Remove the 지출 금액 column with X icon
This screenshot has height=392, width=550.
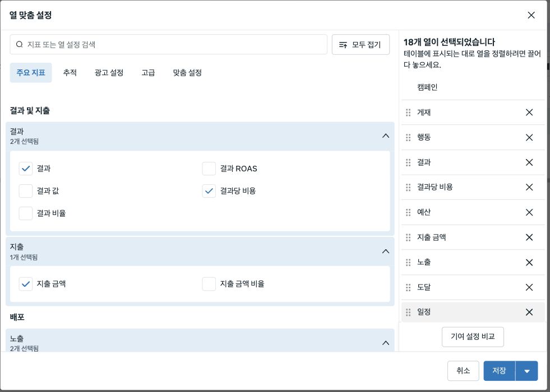[x=529, y=237]
